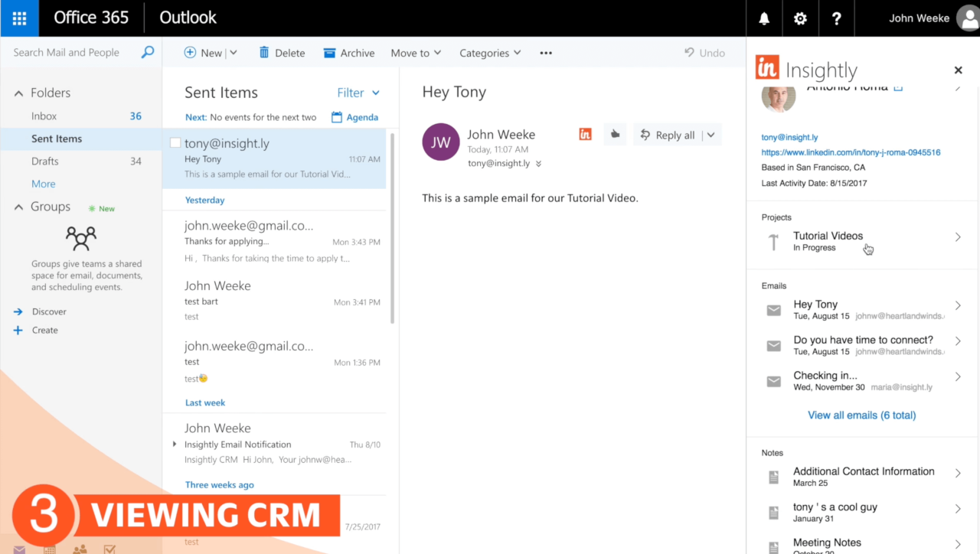Click note icon beside Additional Contact Information
Viewport: 980px width, 554px height.
point(774,477)
